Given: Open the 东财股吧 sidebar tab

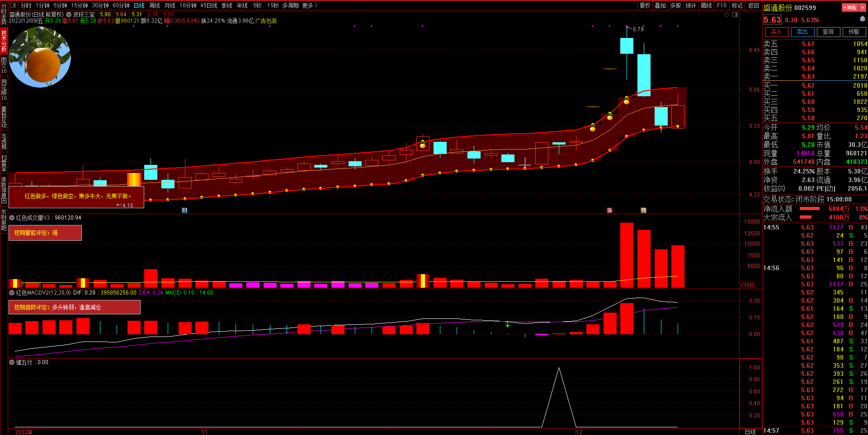Looking at the screenshot, I should click(x=4, y=220).
